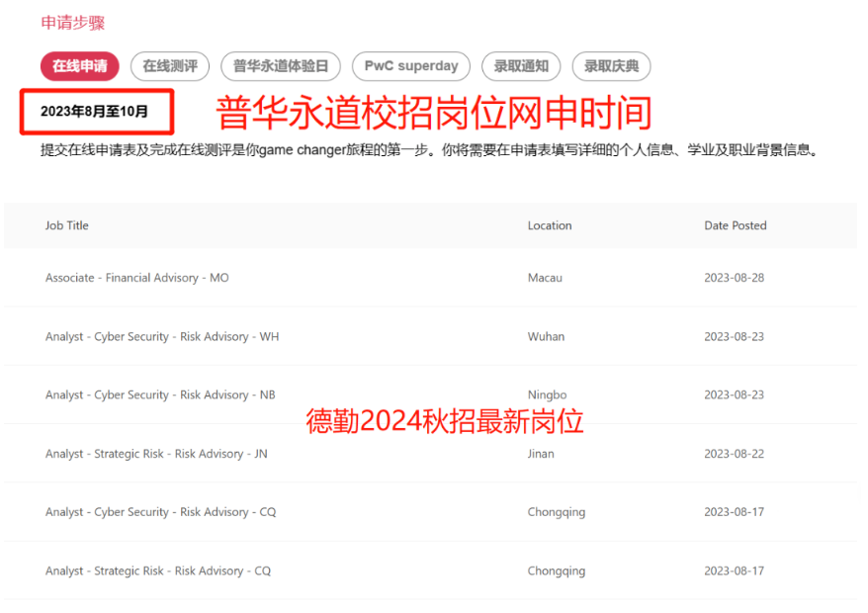Click the Job Title column header
The width and height of the screenshot is (868, 613).
67,225
